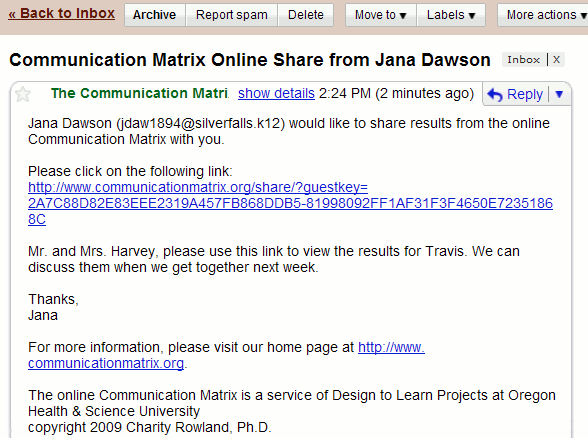Click the Inbox label tag
The width and height of the screenshot is (588, 438).
pyautogui.click(x=524, y=60)
